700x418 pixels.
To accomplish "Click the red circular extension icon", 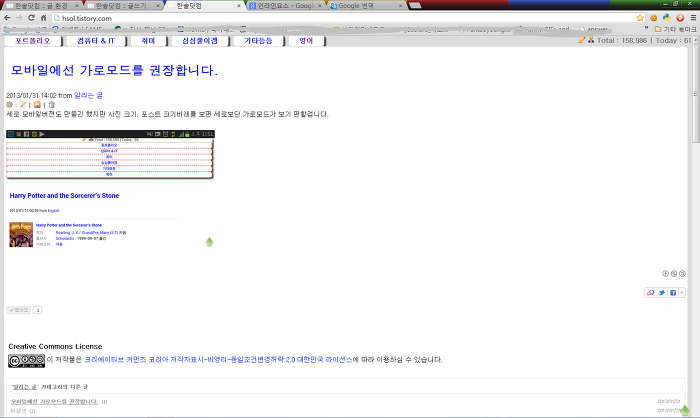I will (x=680, y=18).
